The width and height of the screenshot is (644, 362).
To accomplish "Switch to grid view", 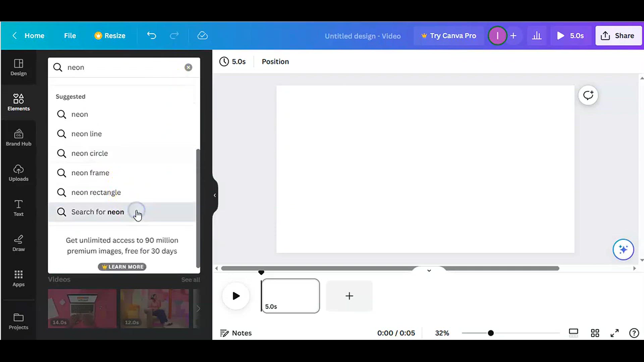I will (595, 333).
